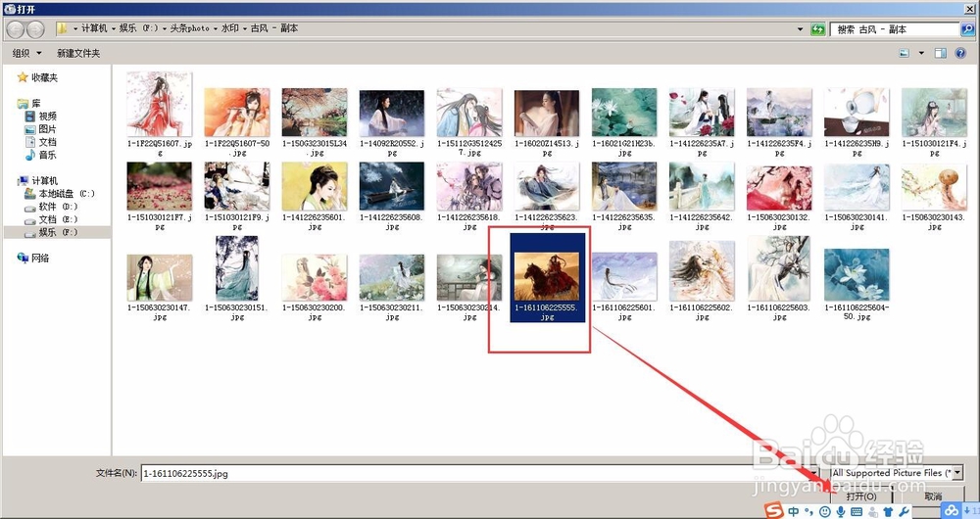This screenshot has height=519, width=980.
Task: Click the Sogou emoji smiley icon
Action: tap(825, 512)
